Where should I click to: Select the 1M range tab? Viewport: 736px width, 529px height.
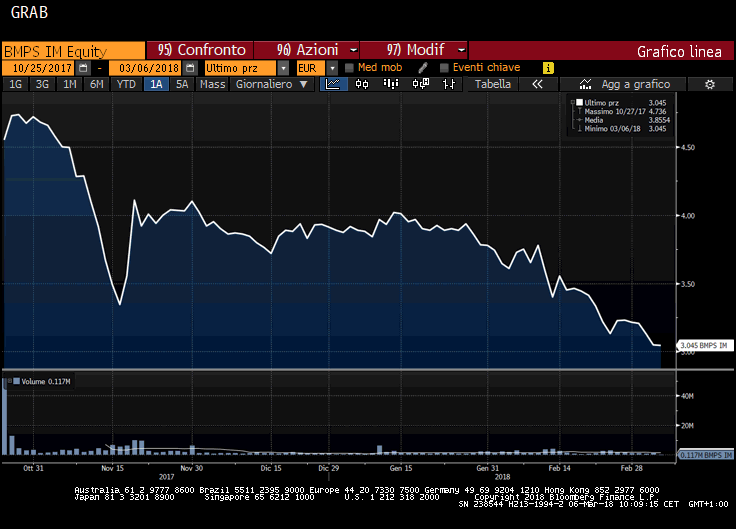click(x=69, y=84)
